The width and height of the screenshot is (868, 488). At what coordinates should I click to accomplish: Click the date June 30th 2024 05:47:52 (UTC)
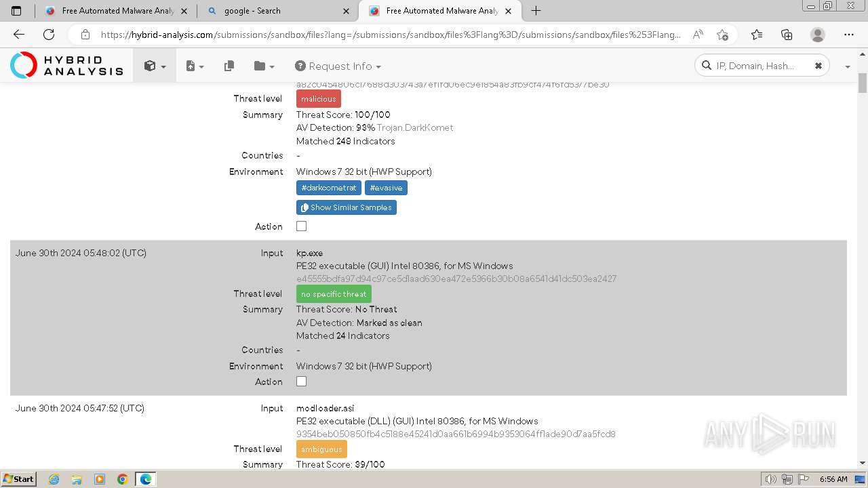(x=80, y=408)
